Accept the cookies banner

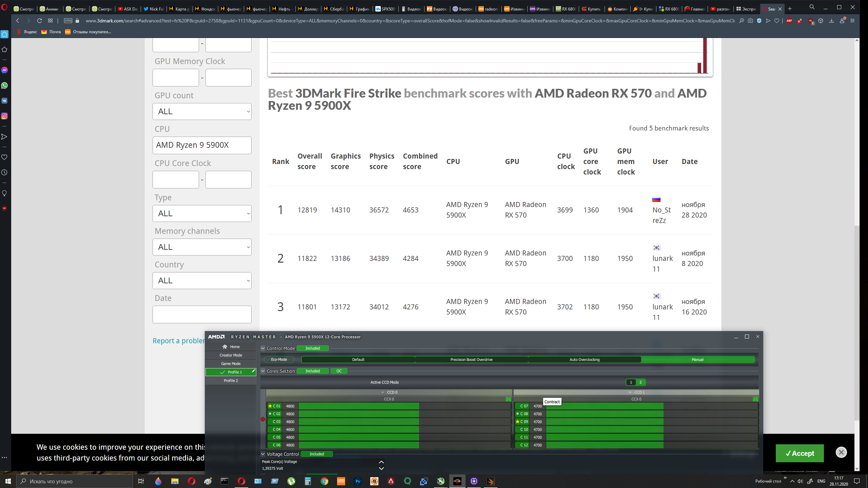point(800,453)
